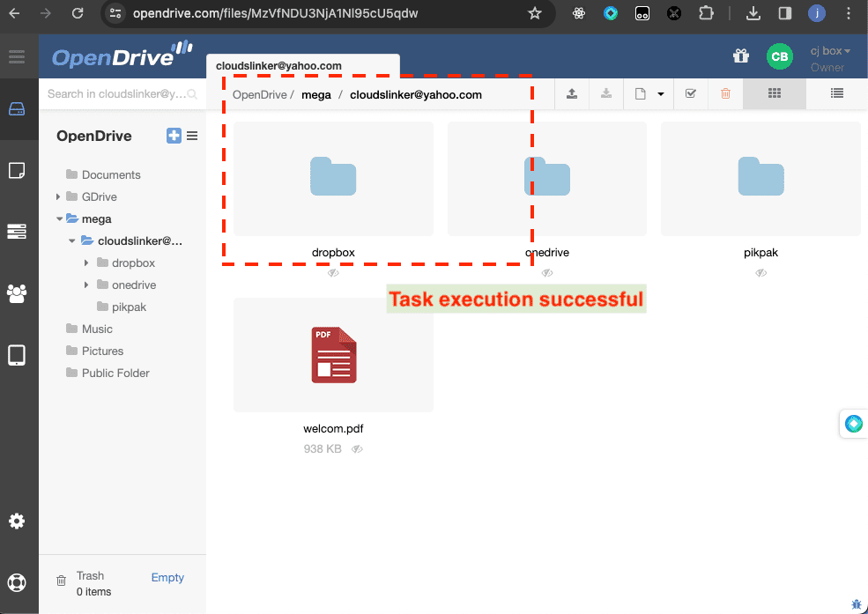Click the Download icon in toolbar
This screenshot has width=868, height=614.
click(x=606, y=93)
